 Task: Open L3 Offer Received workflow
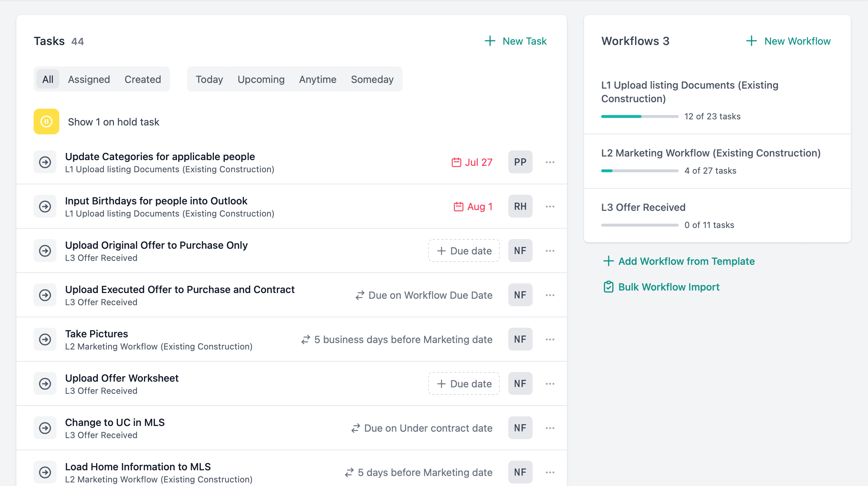point(643,207)
